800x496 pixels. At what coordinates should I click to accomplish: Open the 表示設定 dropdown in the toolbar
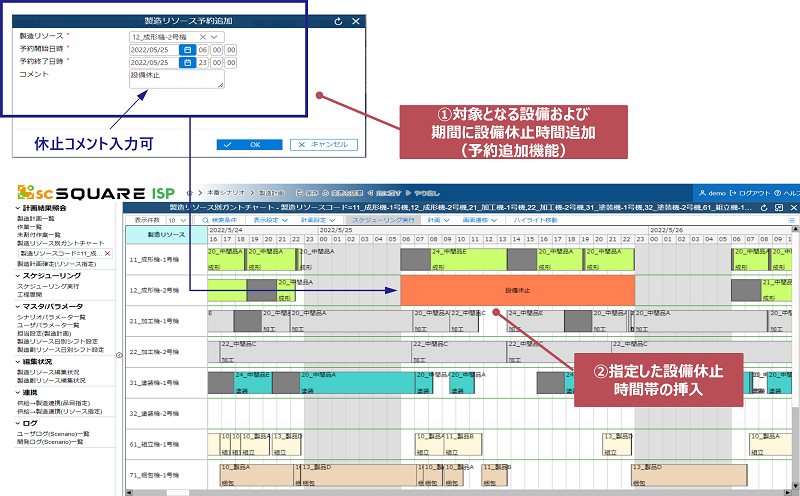pyautogui.click(x=269, y=219)
